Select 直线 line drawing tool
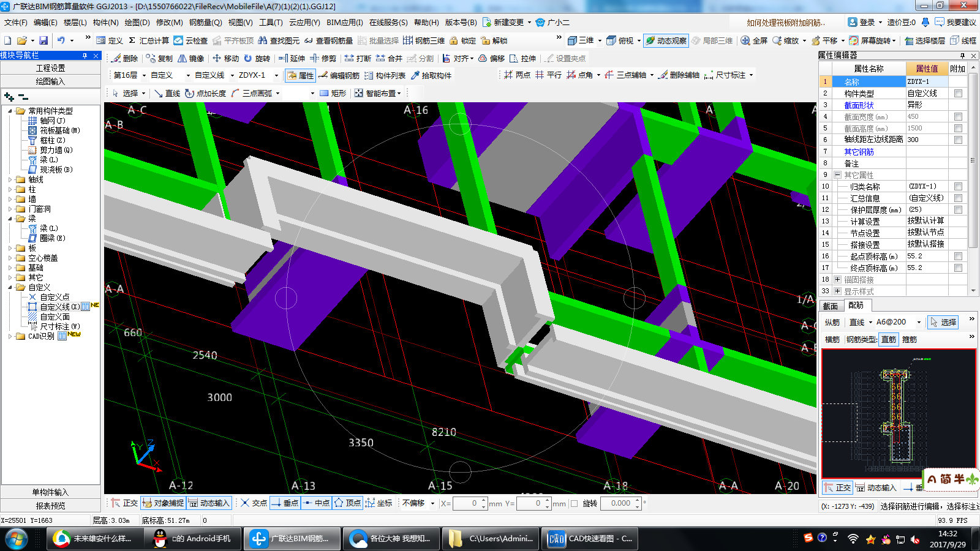980x551 pixels. click(x=167, y=93)
